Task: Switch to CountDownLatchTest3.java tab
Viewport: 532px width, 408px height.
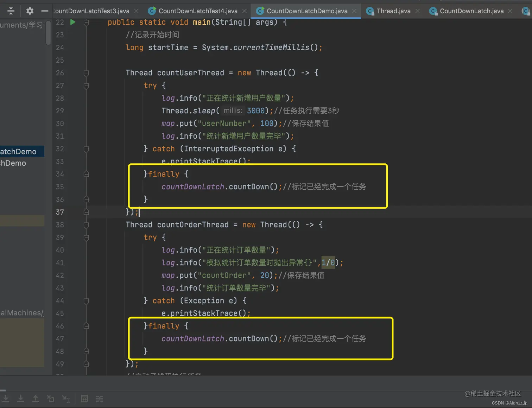Action: pos(91,11)
